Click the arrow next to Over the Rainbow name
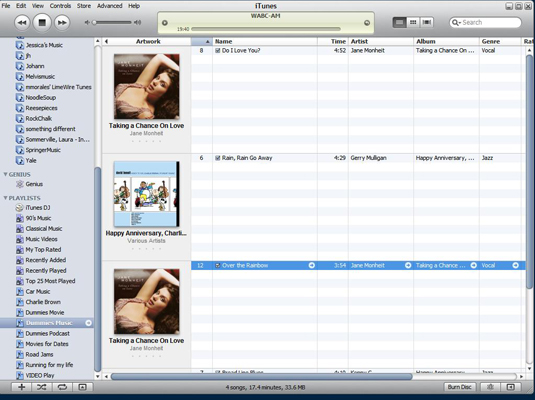The height and width of the screenshot is (400, 535). (312, 266)
